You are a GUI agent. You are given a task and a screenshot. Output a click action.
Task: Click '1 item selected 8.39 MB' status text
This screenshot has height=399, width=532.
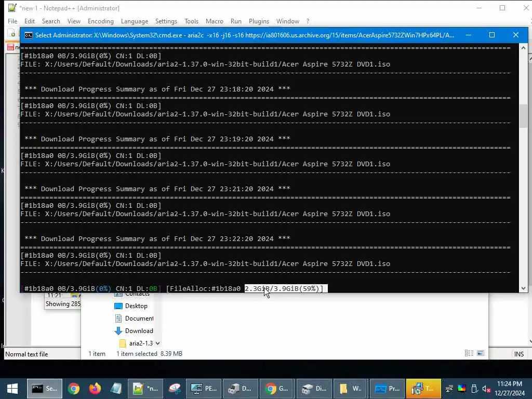[149, 353]
